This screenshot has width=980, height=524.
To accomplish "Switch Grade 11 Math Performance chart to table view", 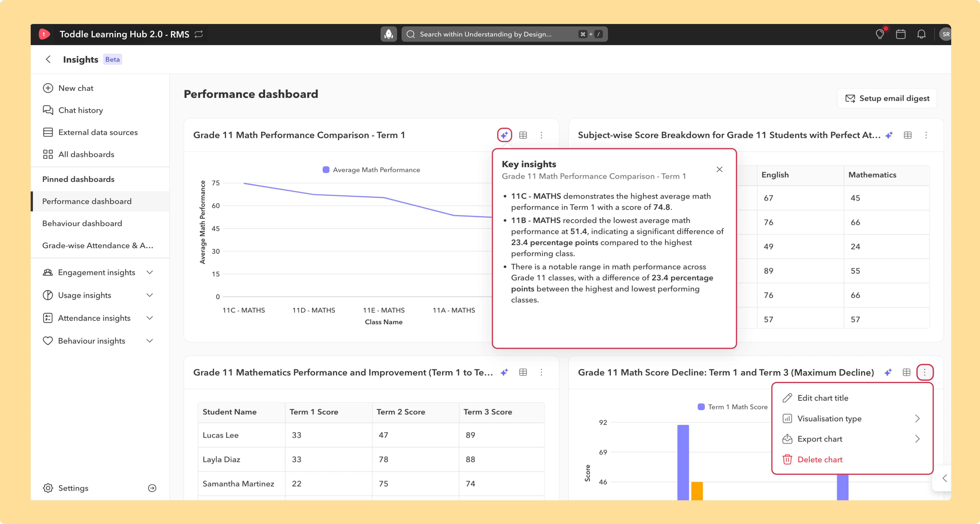I will click(x=523, y=135).
